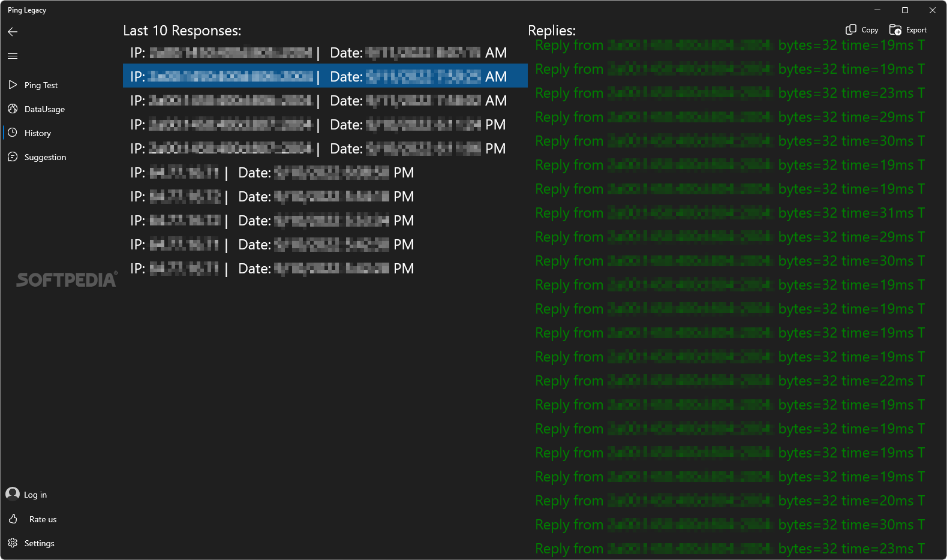This screenshot has height=560, width=947.
Task: Click the back arrow icon
Action: tap(13, 32)
